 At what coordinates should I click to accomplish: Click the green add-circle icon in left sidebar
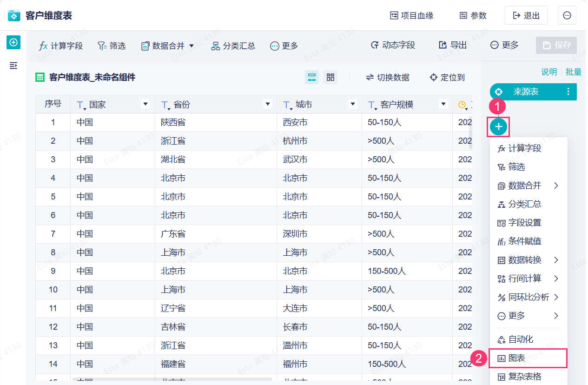pos(13,42)
